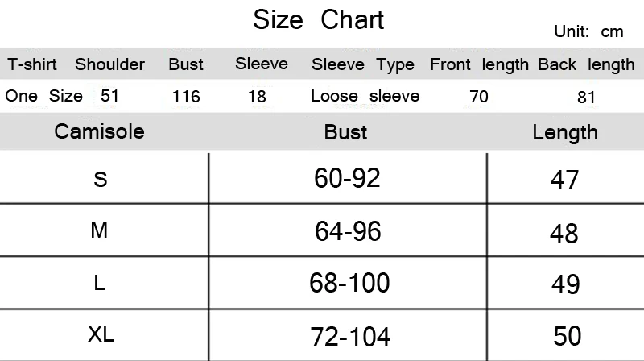The height and width of the screenshot is (361, 644).
Task: Select the 64-96 bust cell
Action: [x=348, y=230]
